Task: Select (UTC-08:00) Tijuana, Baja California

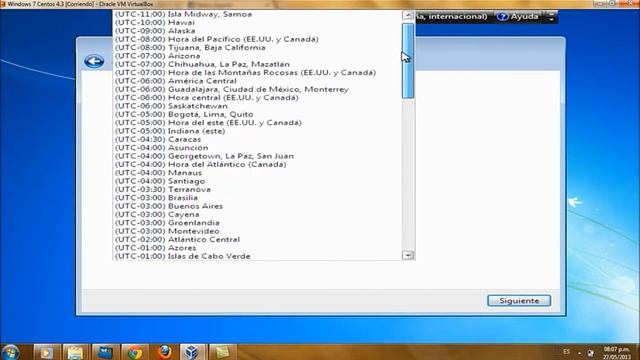Action: coord(257,48)
